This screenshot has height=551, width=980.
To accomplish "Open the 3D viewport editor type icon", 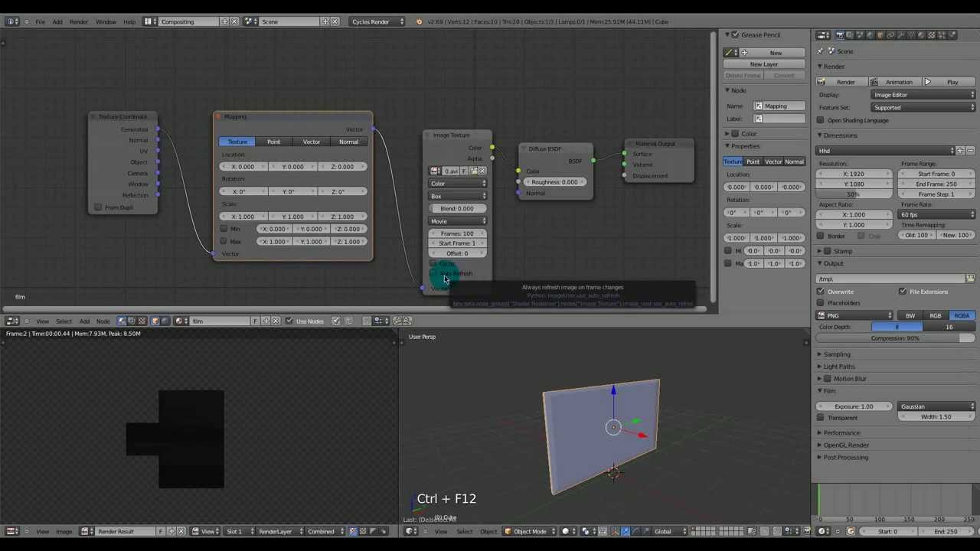I will (413, 531).
